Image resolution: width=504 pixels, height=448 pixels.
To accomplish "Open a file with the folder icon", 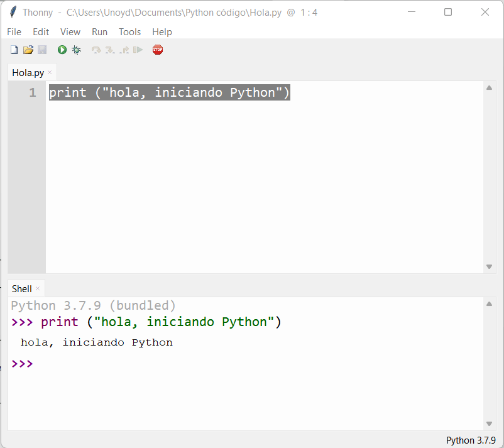I will pos(28,50).
